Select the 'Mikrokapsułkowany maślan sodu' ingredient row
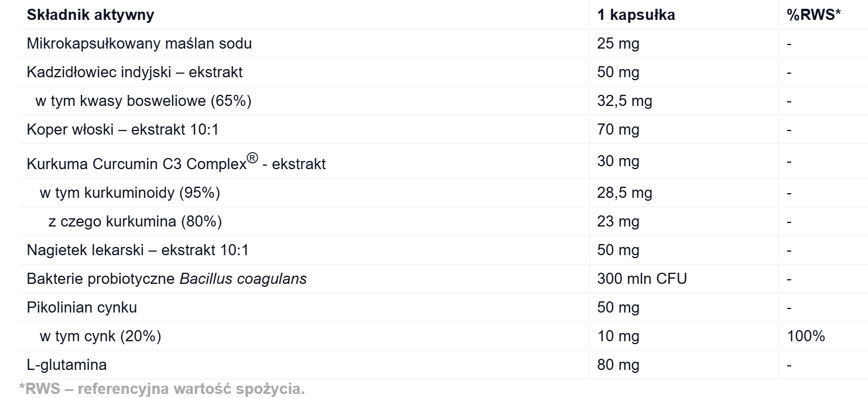This screenshot has width=868, height=398. click(x=139, y=43)
